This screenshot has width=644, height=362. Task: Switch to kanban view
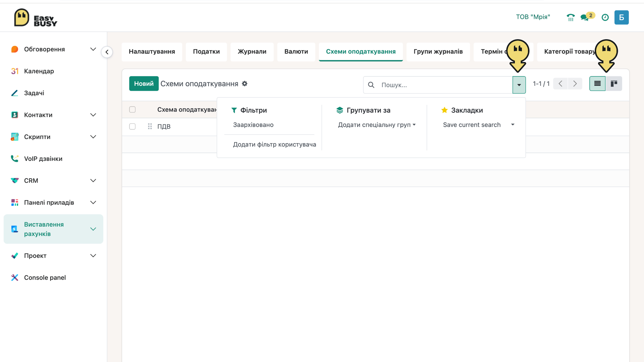(x=614, y=83)
